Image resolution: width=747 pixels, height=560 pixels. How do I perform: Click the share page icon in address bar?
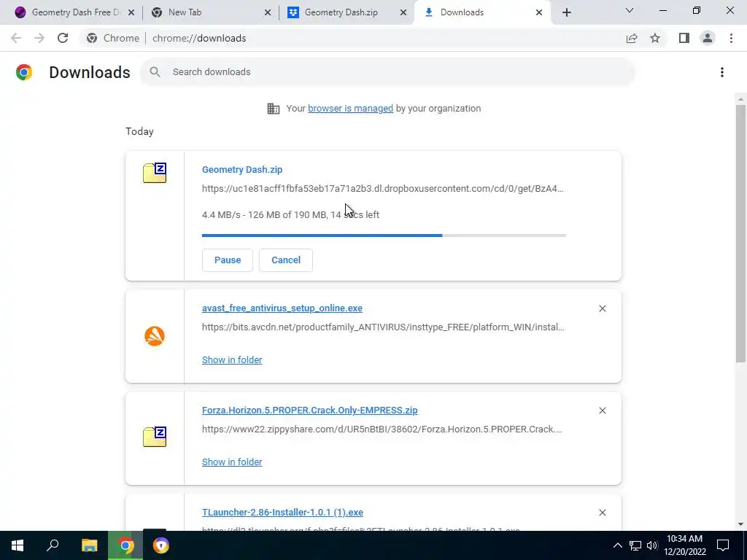coord(632,38)
